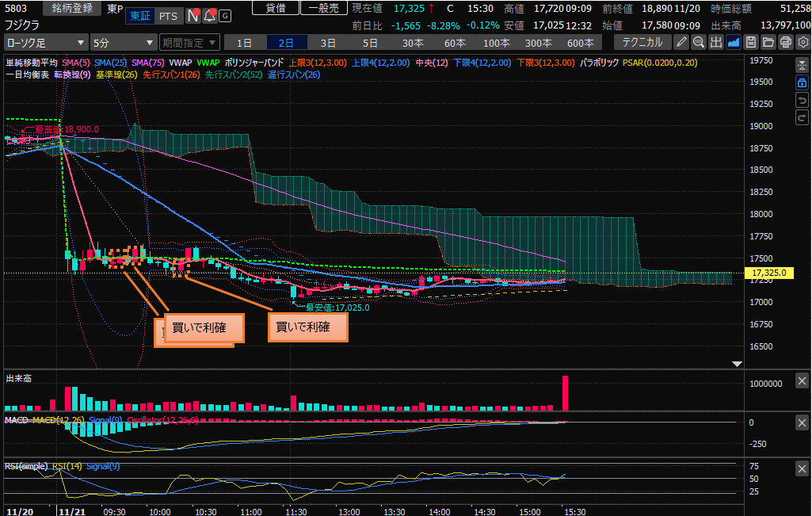Open chart settings via gear icon

coord(802,42)
